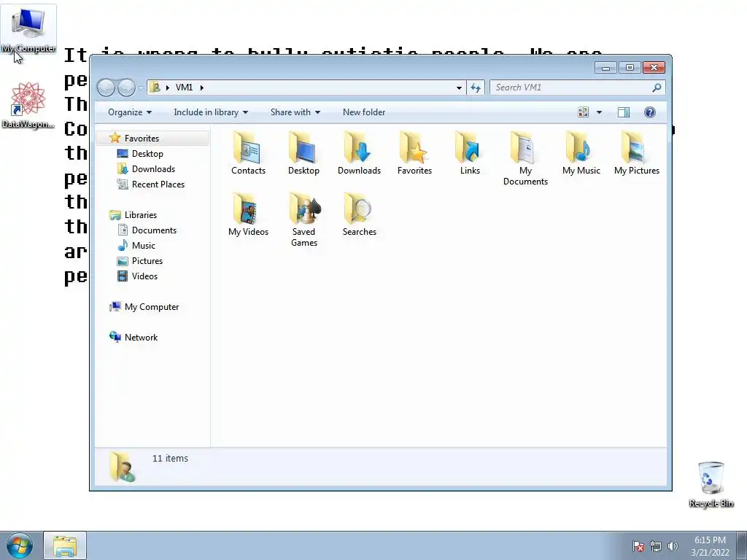
Task: Open Pictures library in sidebar
Action: pos(147,261)
